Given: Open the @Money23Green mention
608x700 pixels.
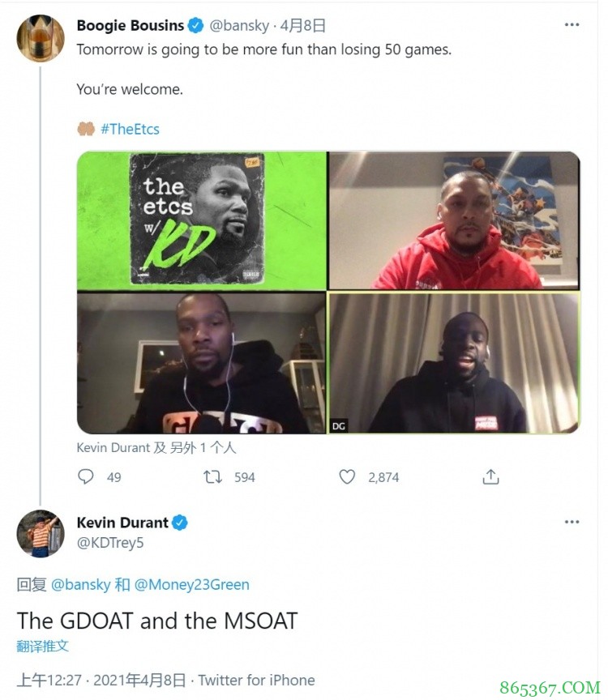Looking at the screenshot, I should click(191, 584).
